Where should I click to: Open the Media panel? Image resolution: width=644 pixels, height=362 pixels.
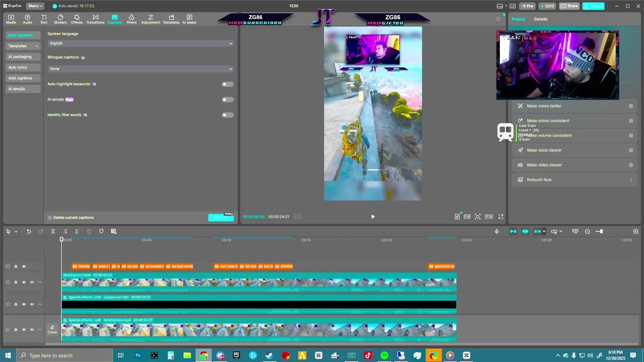pyautogui.click(x=11, y=19)
